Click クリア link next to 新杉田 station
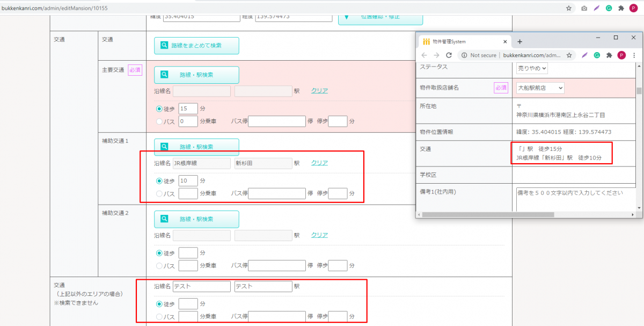Screen dimensions: 644x326 [319, 163]
